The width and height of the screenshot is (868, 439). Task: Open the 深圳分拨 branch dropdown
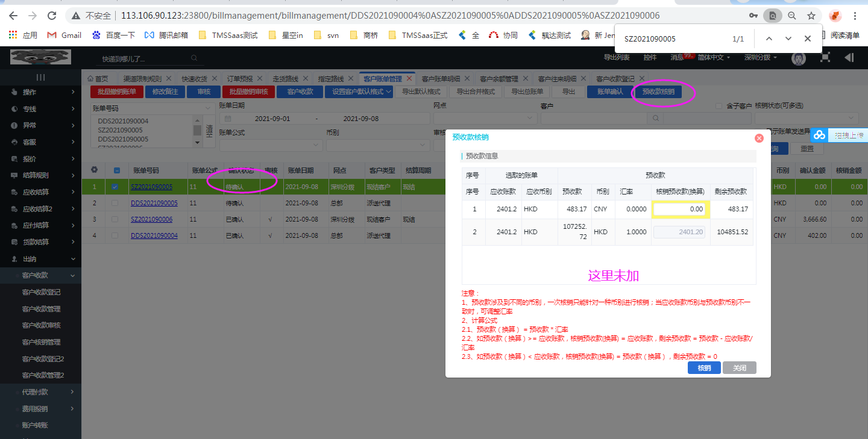coord(760,58)
